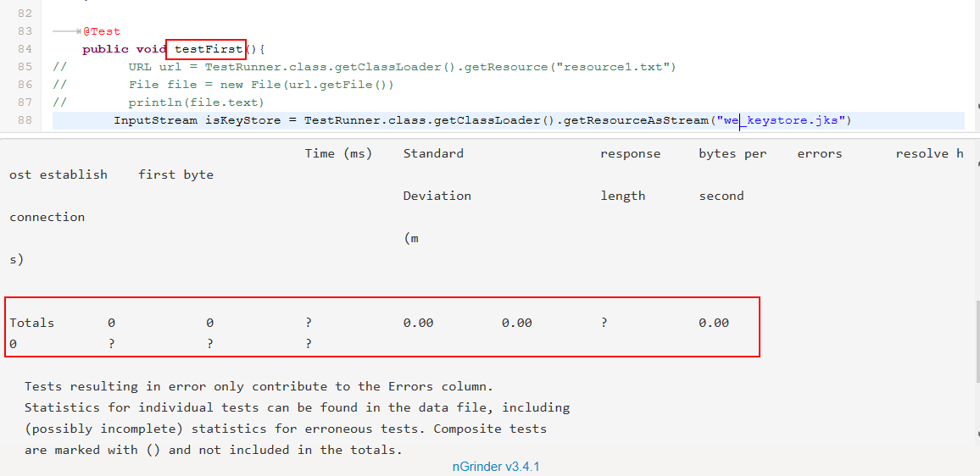Click the println(file.text) commented line
This screenshot has height=476, width=980.
pos(197,102)
